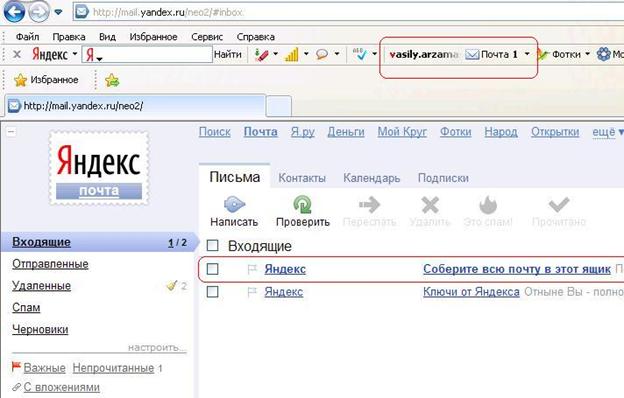Flag the Ключи от Яндекса message
This screenshot has width=624, height=398.
[x=252, y=292]
